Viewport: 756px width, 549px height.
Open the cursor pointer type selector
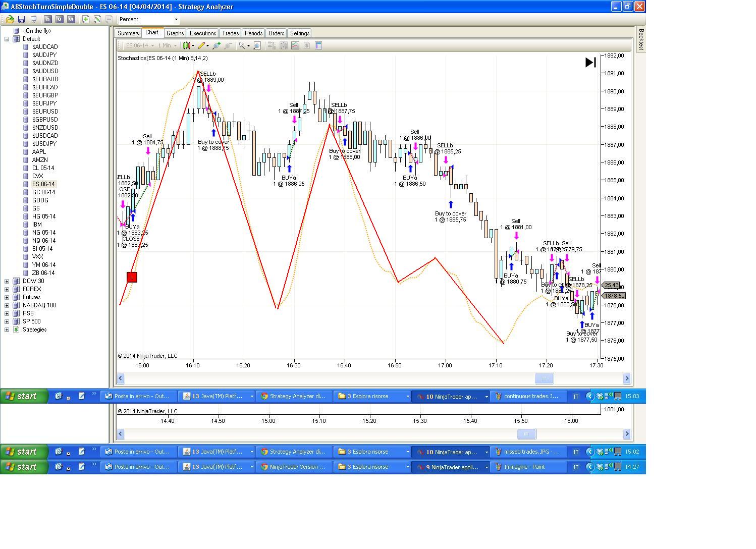coord(244,45)
